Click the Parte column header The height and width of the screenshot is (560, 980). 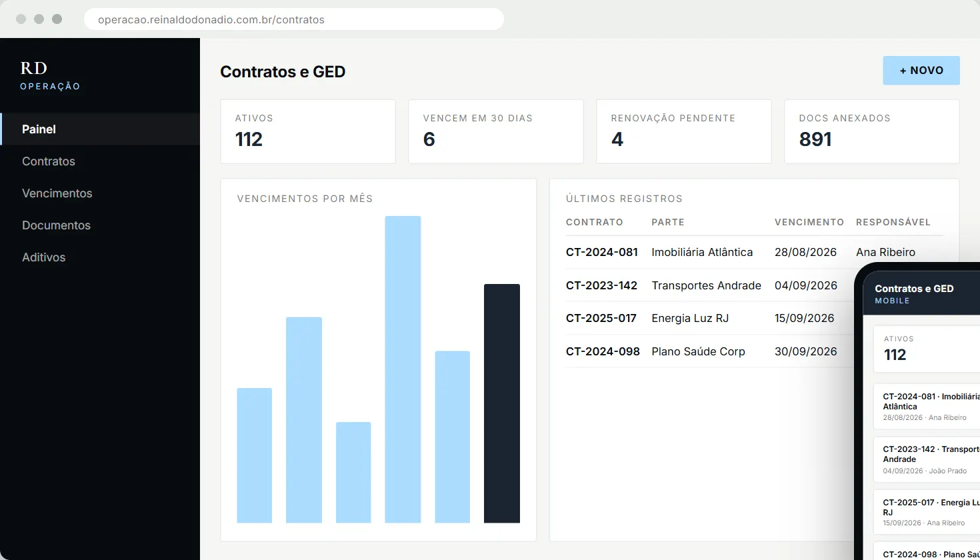coord(668,222)
